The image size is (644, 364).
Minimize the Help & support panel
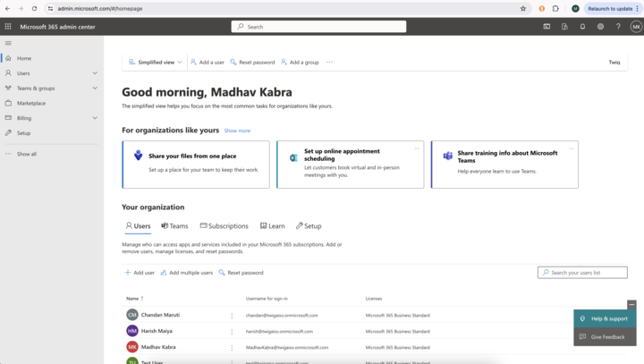(x=631, y=305)
